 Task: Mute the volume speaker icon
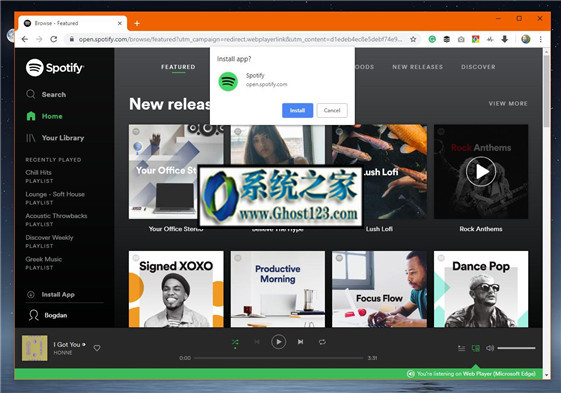click(490, 348)
